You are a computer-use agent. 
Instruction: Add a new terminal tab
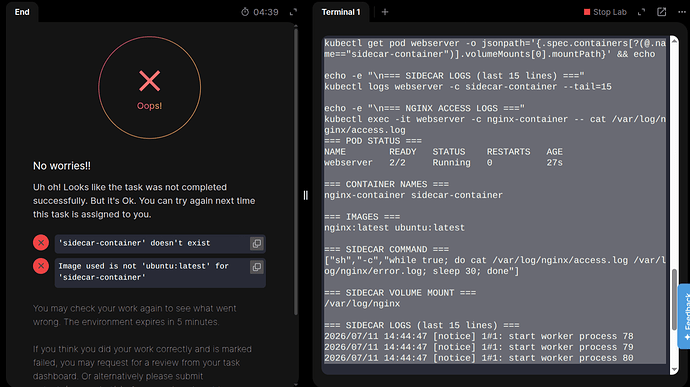tap(385, 12)
